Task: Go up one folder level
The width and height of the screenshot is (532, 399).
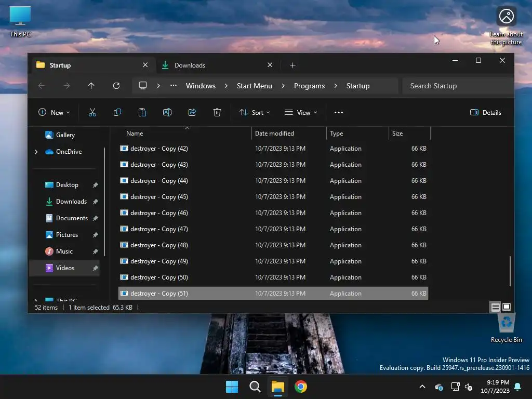Action: 91,86
